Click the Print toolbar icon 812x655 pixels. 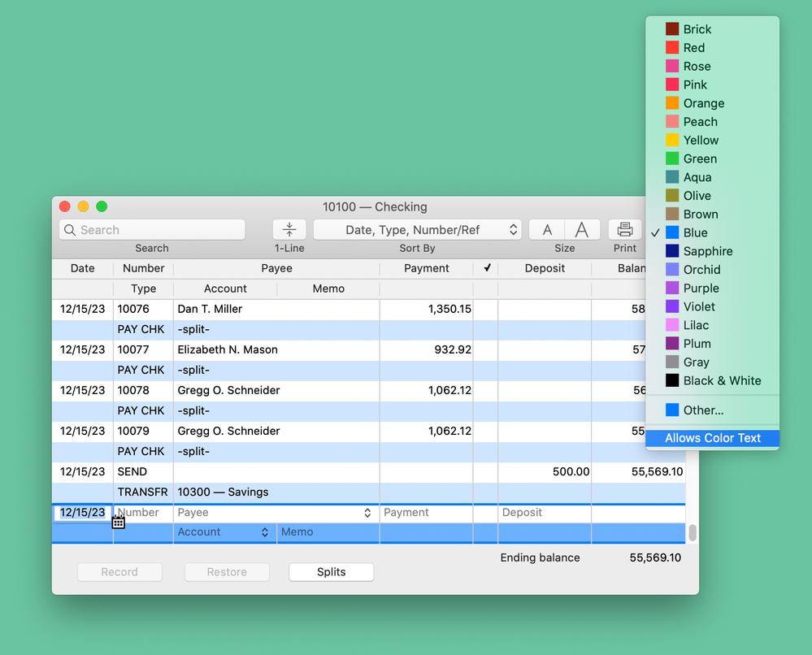point(624,230)
